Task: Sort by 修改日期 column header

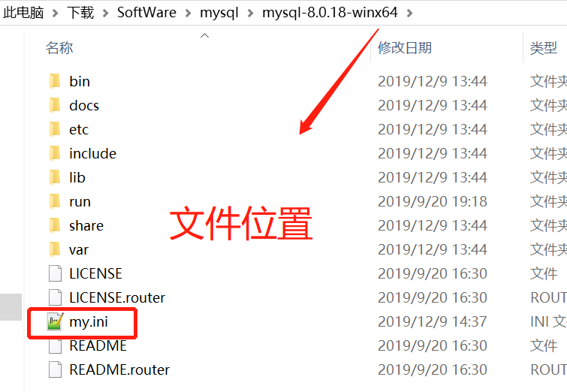Action: point(405,47)
